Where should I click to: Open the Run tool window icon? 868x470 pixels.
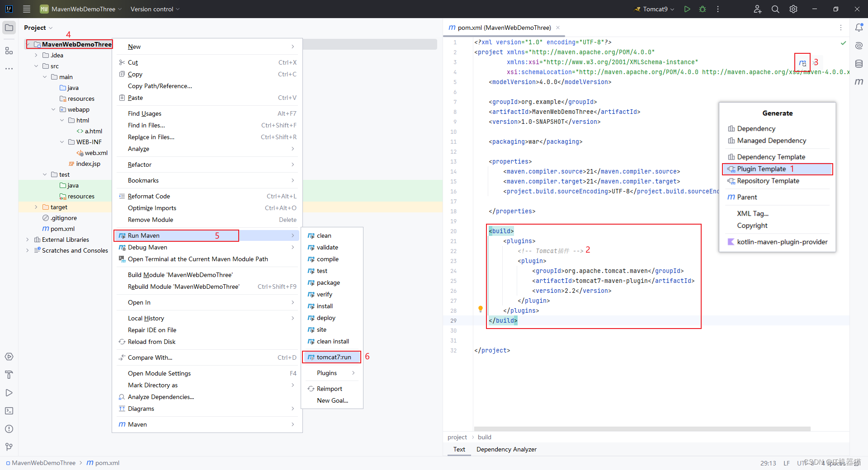(x=9, y=393)
